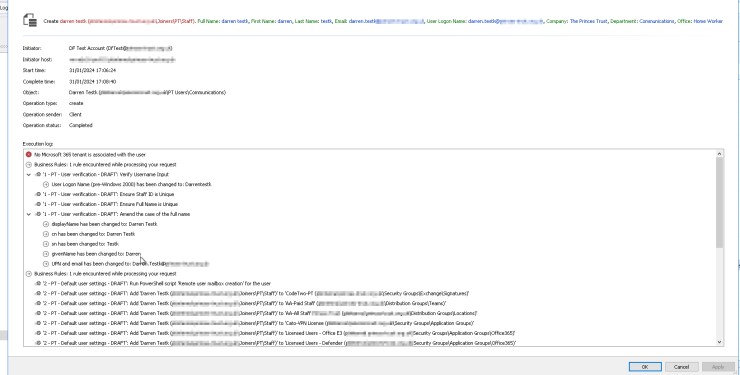The image size is (740, 375).
Task: Click the 'Execution log:' label
Action: 38,144
